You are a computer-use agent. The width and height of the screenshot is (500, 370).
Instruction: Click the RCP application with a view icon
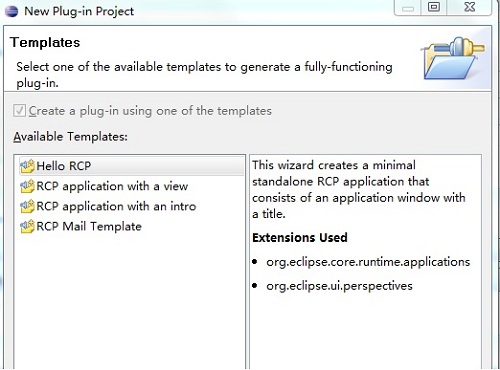point(27,186)
